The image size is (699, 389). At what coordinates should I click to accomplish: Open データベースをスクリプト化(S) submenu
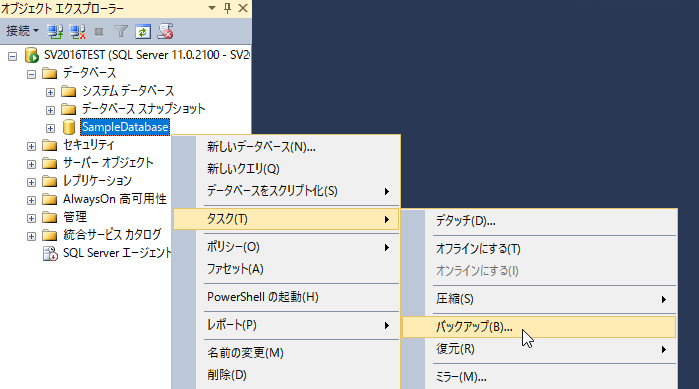pyautogui.click(x=286, y=191)
